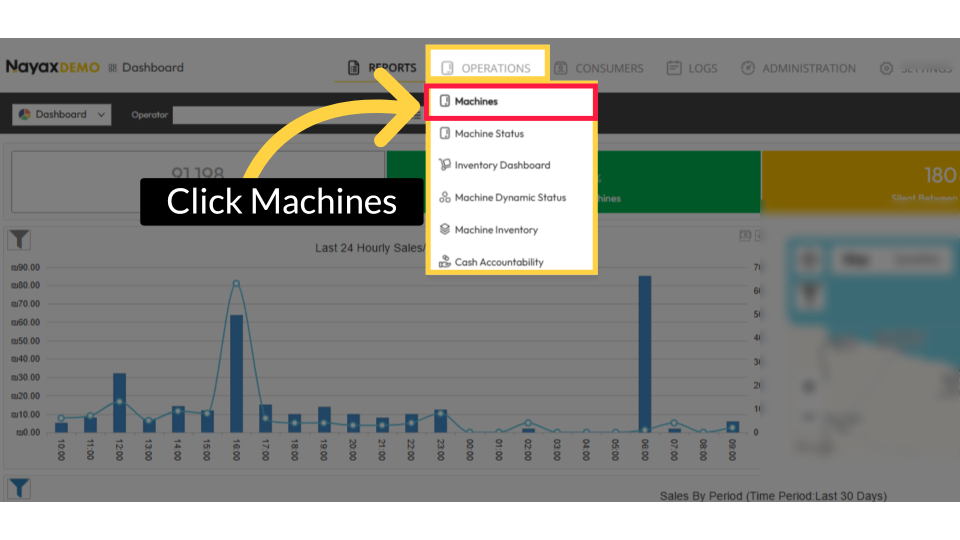The width and height of the screenshot is (960, 540).
Task: Click the Nayax Demo logo
Action: coord(52,67)
